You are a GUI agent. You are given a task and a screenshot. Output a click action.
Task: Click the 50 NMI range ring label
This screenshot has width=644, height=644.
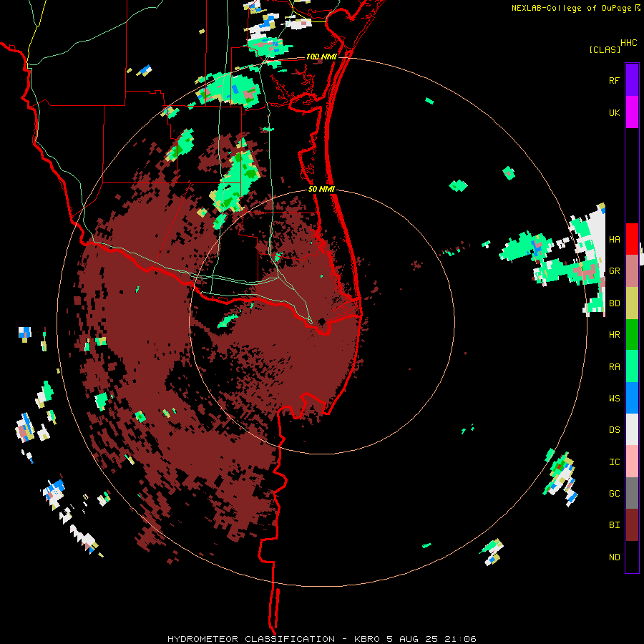(321, 189)
